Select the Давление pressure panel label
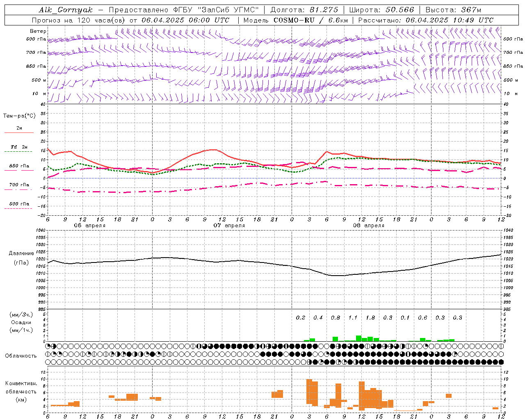This screenshot has width=525, height=420. 21,254
